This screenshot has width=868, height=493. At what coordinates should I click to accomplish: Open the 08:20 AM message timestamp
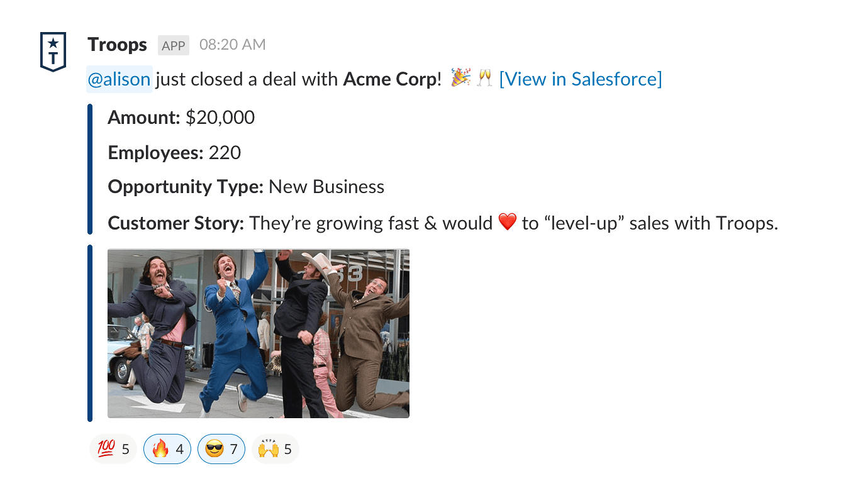tap(232, 45)
